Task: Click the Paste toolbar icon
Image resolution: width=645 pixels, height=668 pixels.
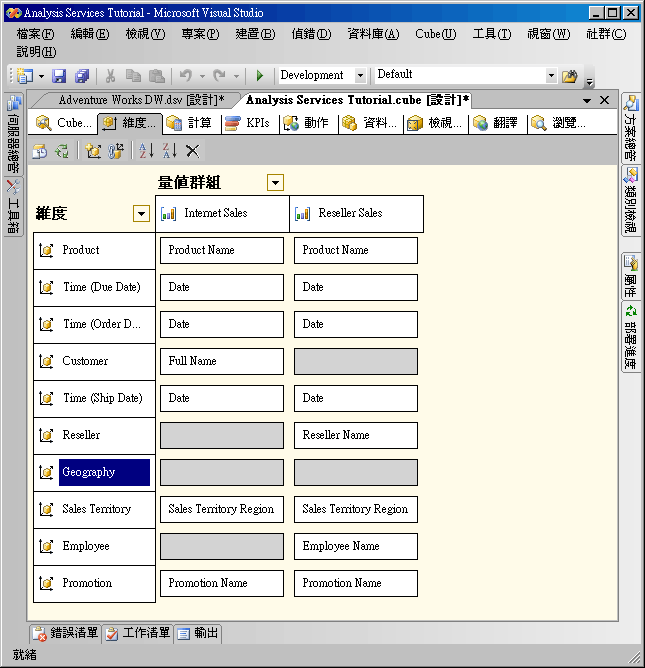Action: [157, 76]
